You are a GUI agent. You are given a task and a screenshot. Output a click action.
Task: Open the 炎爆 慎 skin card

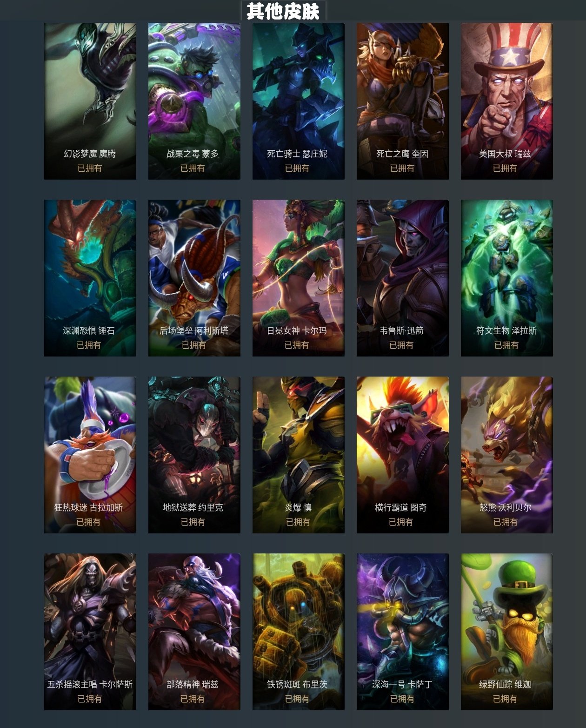pyautogui.click(x=299, y=455)
